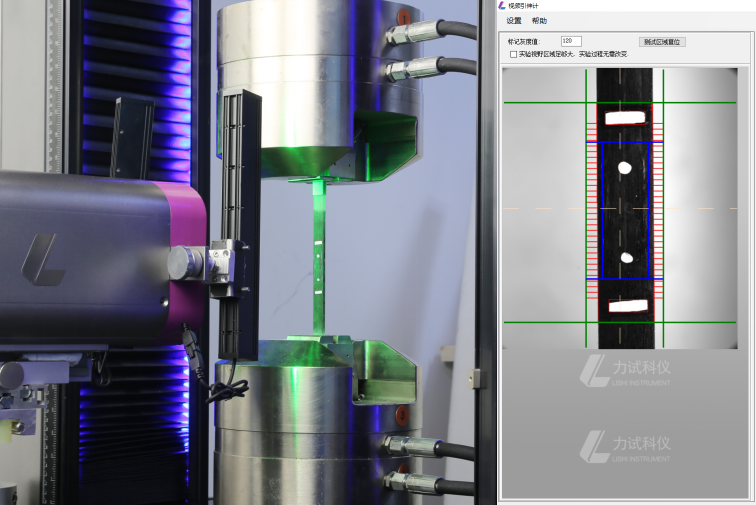Screen dimensions: 756x506
Task: Click the top edge of blue rectangle
Action: (x=625, y=142)
